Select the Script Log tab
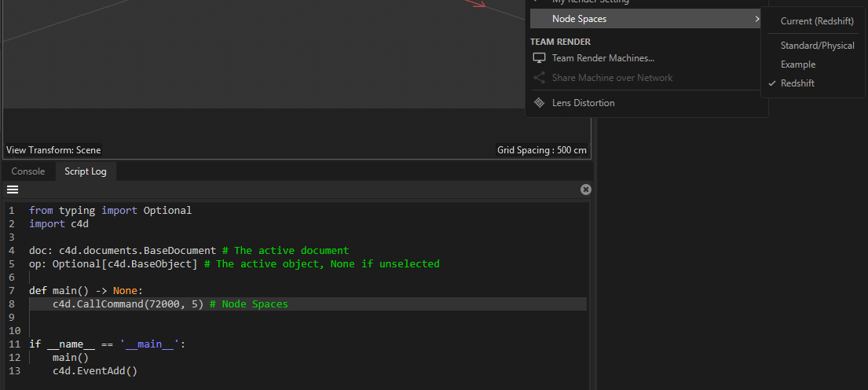This screenshot has width=868, height=390. click(x=86, y=171)
